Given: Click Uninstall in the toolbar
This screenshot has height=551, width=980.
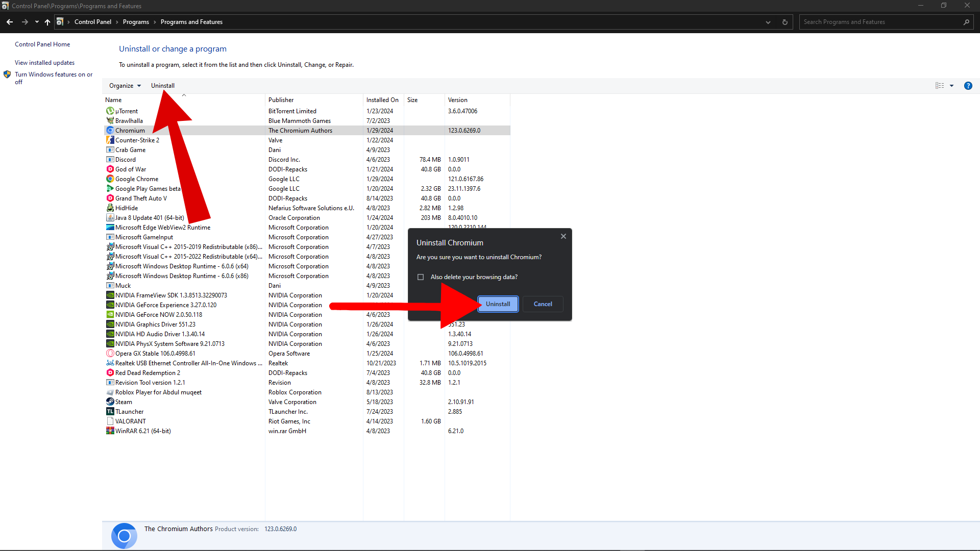Looking at the screenshot, I should pyautogui.click(x=162, y=86).
